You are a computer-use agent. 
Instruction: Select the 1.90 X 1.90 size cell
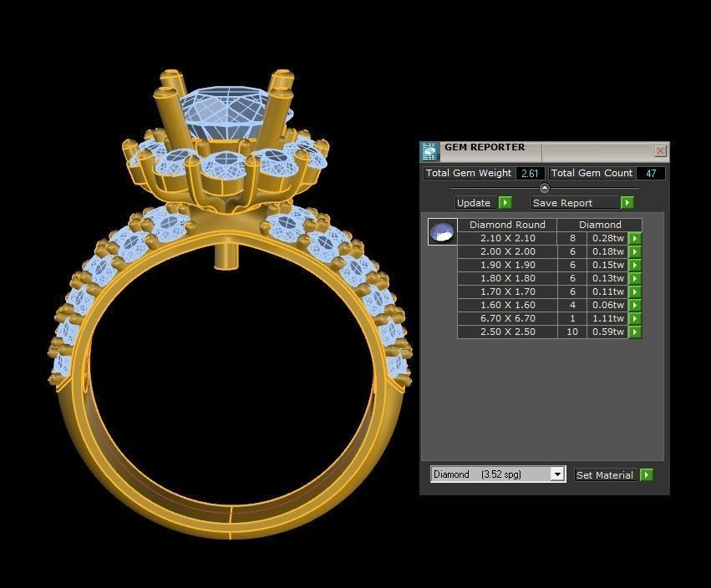507,265
